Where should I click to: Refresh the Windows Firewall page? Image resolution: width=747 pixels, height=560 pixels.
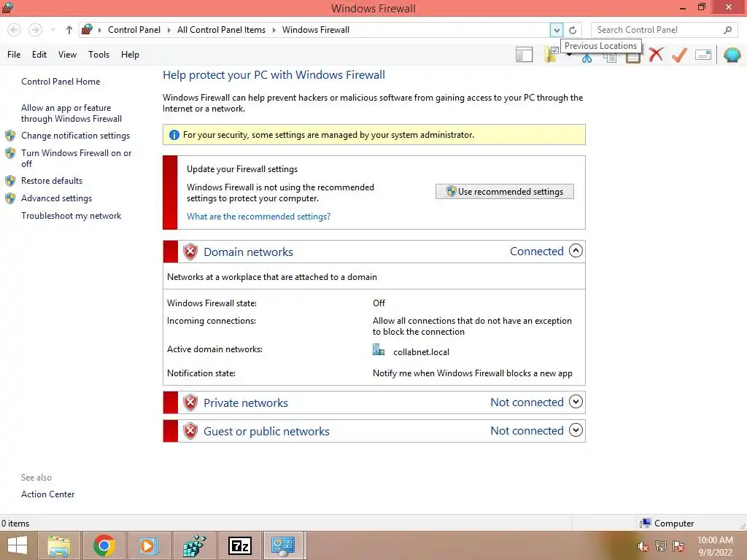click(x=573, y=30)
